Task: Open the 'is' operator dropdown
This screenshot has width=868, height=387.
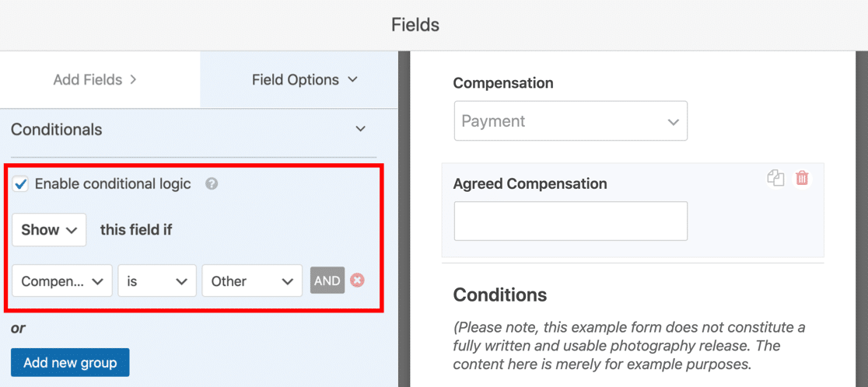Action: tap(157, 281)
